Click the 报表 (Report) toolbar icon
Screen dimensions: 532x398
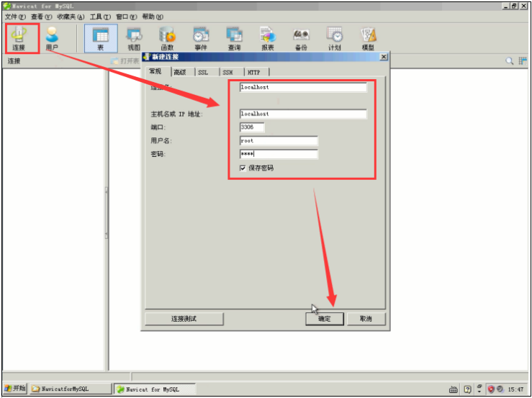[268, 37]
